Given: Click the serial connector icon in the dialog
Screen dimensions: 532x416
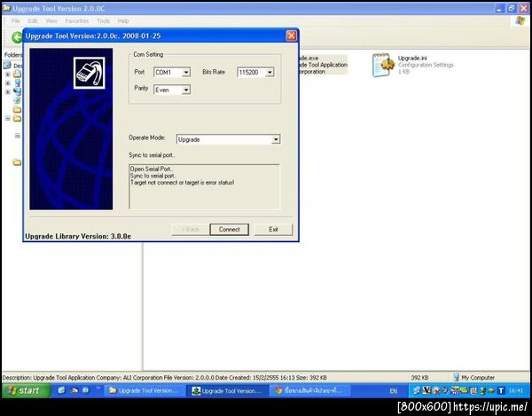Looking at the screenshot, I should [90, 73].
